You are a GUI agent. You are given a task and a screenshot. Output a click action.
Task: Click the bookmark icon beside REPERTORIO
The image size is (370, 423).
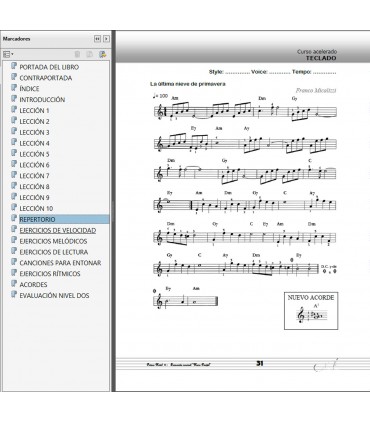coord(14,218)
